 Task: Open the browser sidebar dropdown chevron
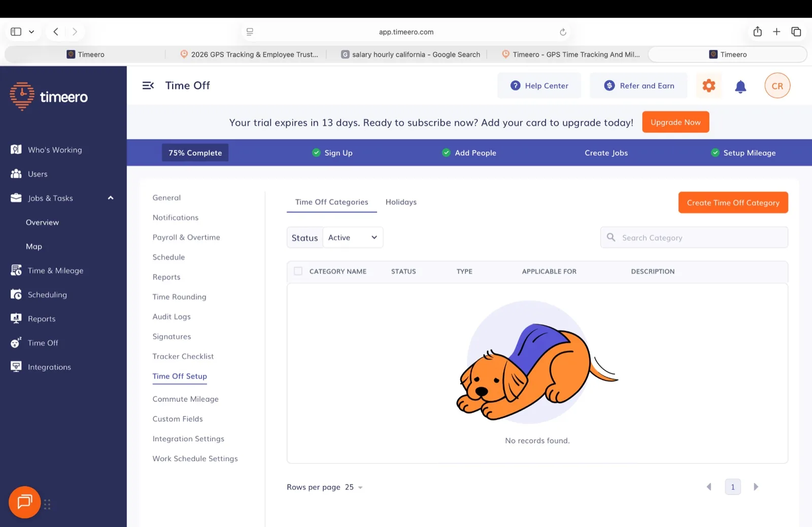(x=31, y=31)
